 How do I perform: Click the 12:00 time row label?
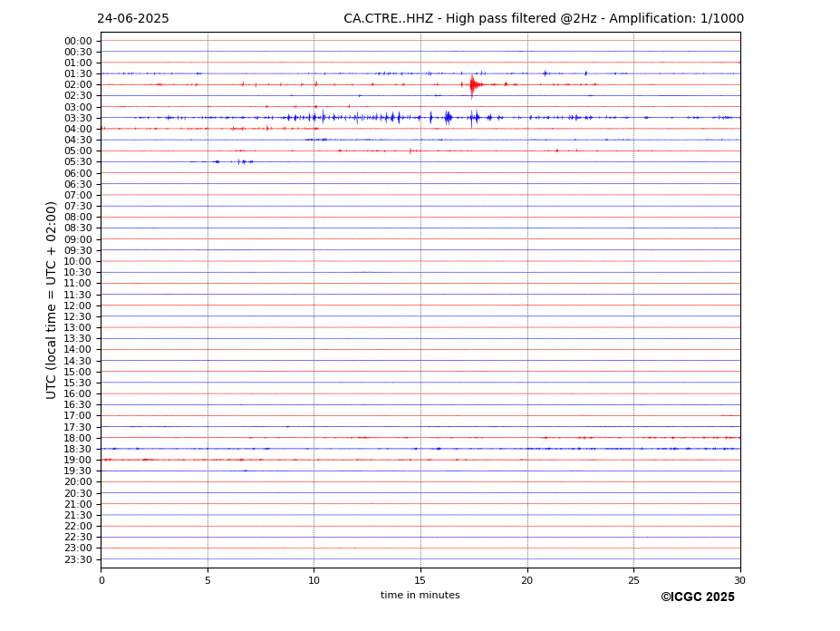[78, 306]
